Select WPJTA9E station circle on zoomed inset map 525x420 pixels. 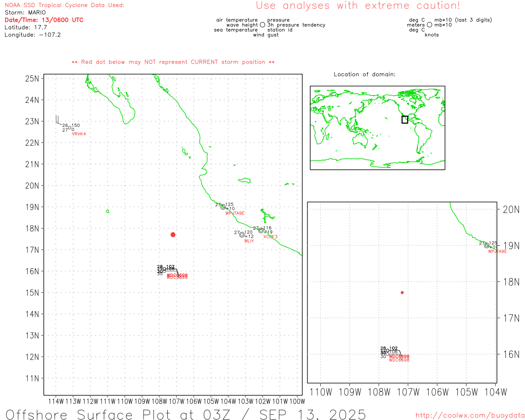pyautogui.click(x=487, y=245)
